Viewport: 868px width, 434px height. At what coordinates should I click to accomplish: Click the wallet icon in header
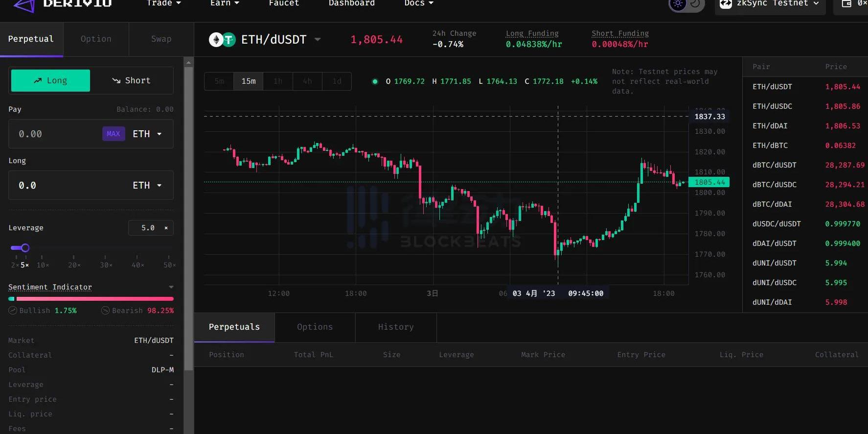(x=846, y=4)
